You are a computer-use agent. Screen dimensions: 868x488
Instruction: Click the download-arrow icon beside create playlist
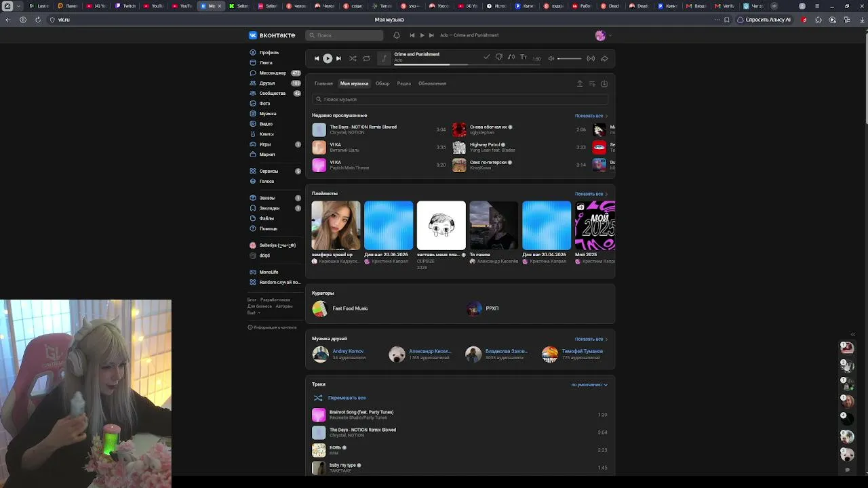(x=604, y=83)
